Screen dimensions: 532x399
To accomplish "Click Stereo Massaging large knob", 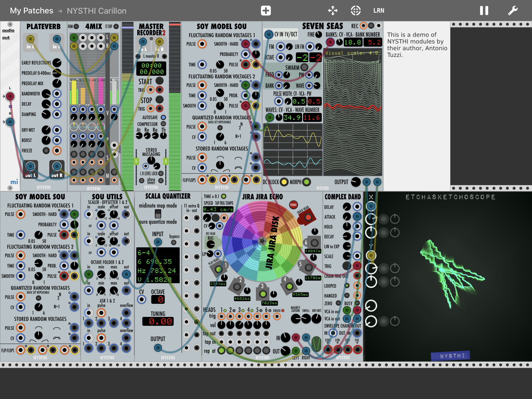I will [x=151, y=160].
